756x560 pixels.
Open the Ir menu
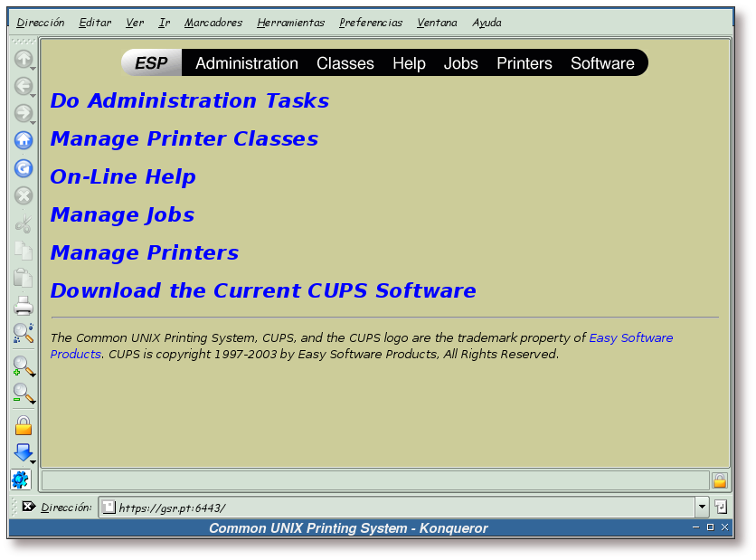pos(165,23)
